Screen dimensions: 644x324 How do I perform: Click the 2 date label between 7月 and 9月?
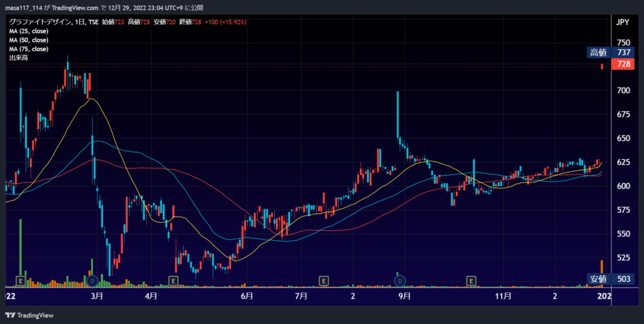click(x=353, y=296)
